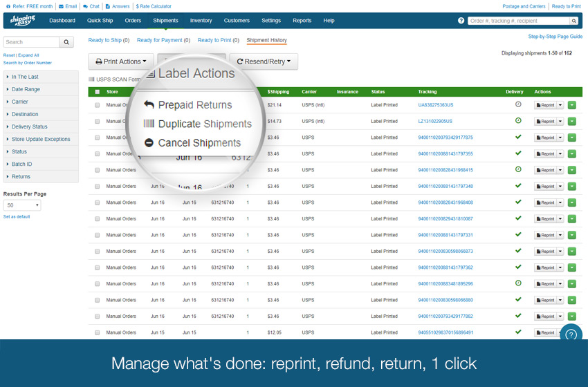Click green action button for 9400110200830598066873 row
The height and width of the screenshot is (387, 588).
coord(571,252)
